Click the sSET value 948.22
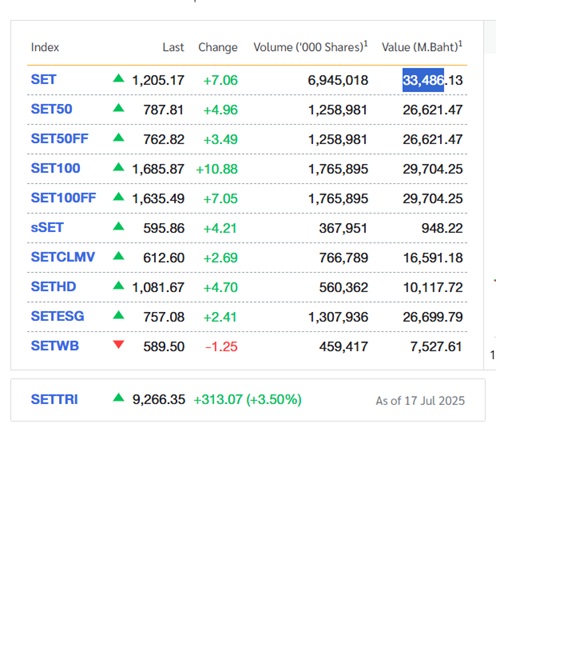Image resolution: width=570 pixels, height=653 pixels. click(x=442, y=228)
